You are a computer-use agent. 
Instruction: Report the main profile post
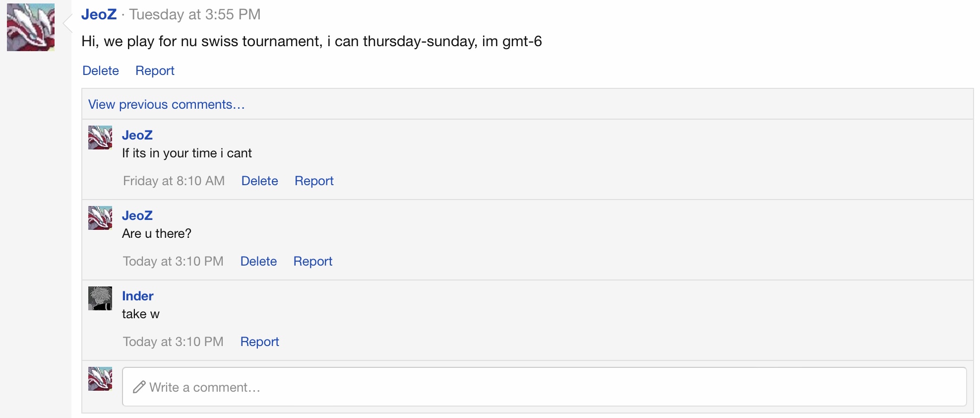155,70
